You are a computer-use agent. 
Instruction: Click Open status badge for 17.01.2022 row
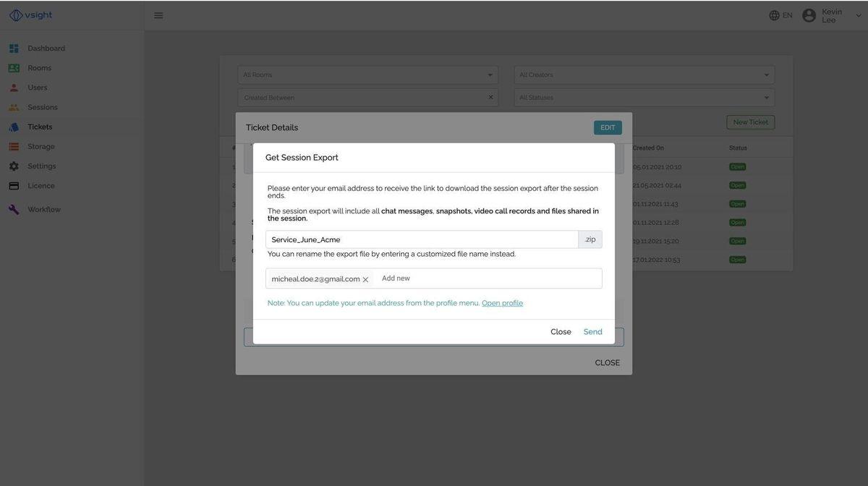click(x=737, y=260)
